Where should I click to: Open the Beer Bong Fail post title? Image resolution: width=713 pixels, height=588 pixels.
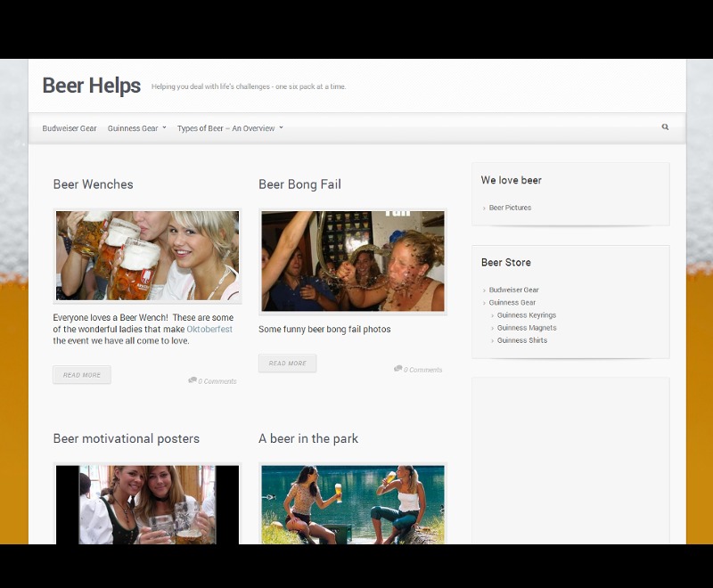[x=299, y=184]
